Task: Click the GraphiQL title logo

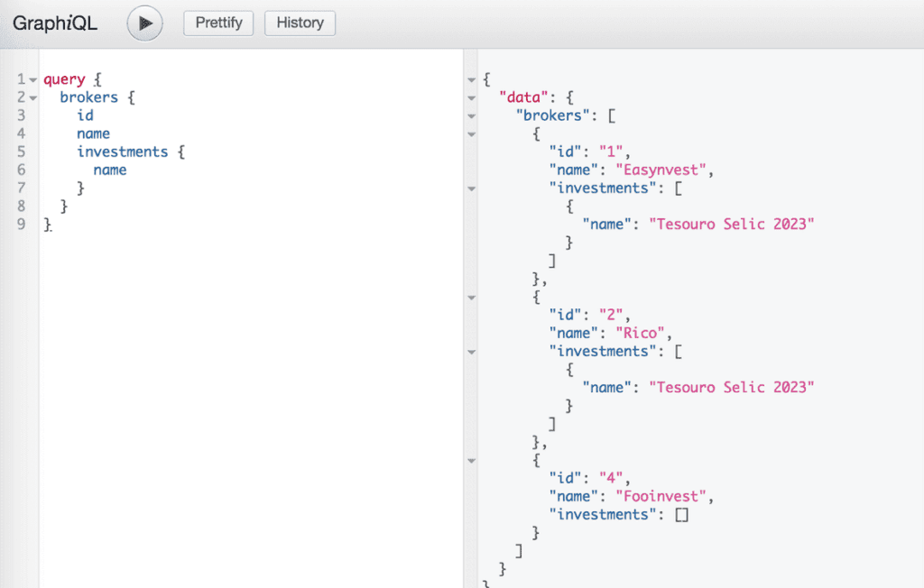Action: (x=55, y=23)
